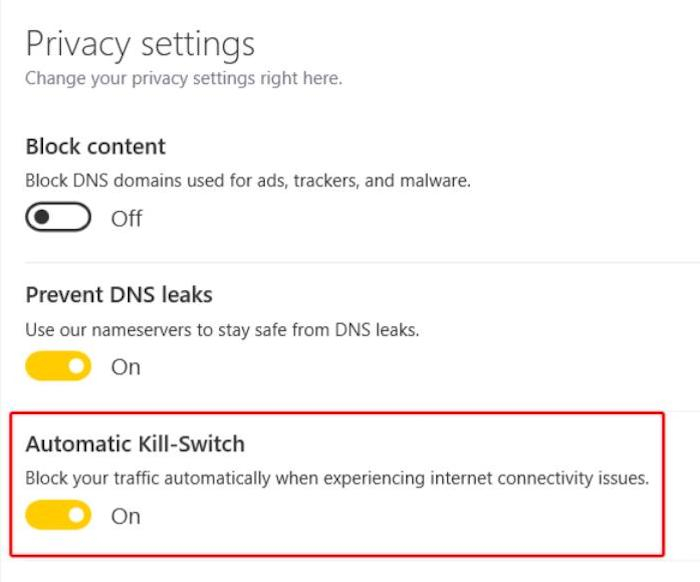Click the divider line below Prevent DNS leaks
Screen dimensions: 700x582
coord(682,410)
